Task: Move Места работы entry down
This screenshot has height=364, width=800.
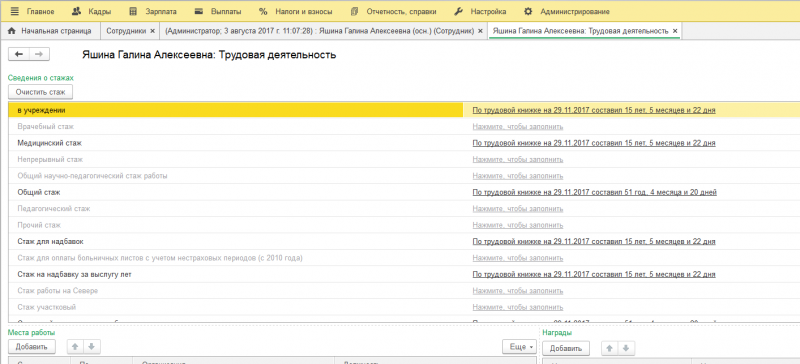Action: click(92, 347)
